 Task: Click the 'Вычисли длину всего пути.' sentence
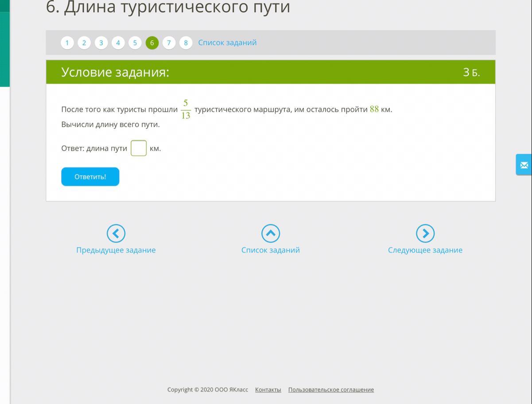(x=111, y=124)
